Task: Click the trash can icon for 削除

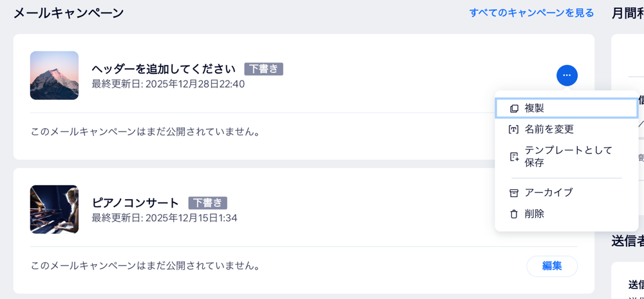Action: click(514, 214)
